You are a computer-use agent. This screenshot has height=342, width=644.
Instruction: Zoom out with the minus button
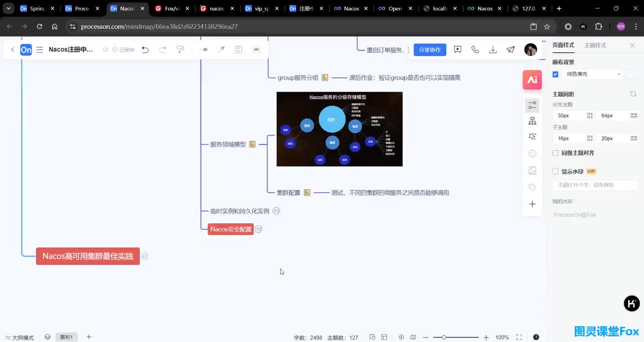426,337
